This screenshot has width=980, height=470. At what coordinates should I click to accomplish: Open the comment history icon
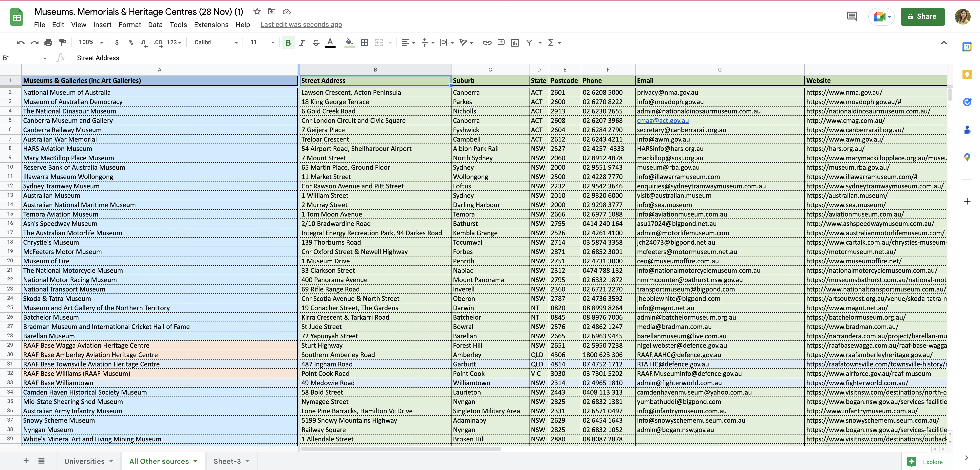pyautogui.click(x=852, y=16)
